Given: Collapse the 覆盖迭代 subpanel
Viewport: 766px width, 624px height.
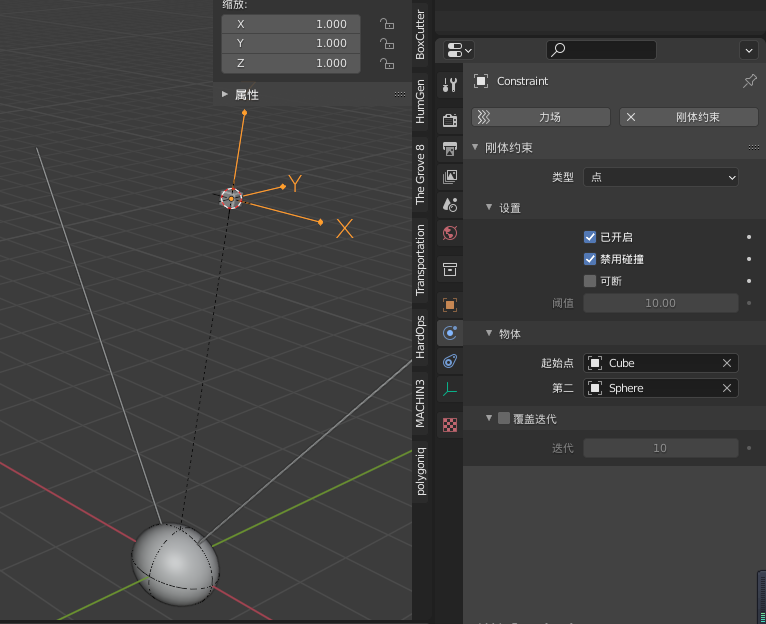Looking at the screenshot, I should pos(489,418).
